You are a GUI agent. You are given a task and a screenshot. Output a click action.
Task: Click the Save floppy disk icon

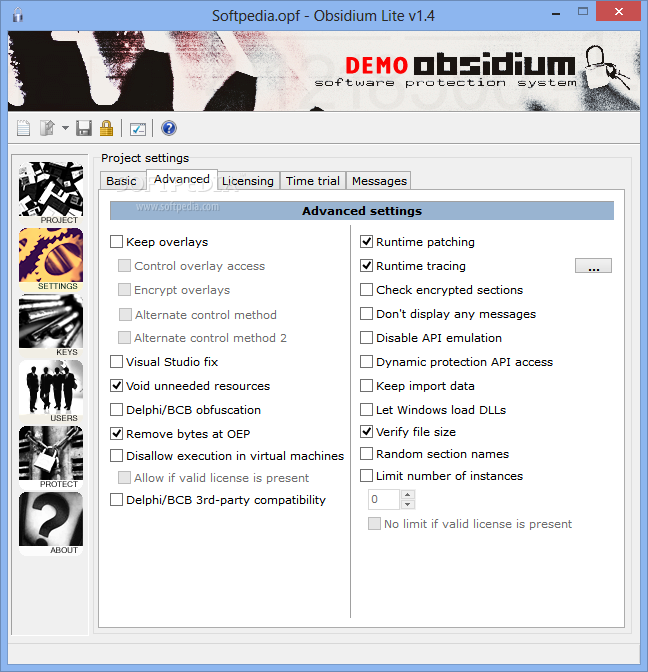[84, 128]
